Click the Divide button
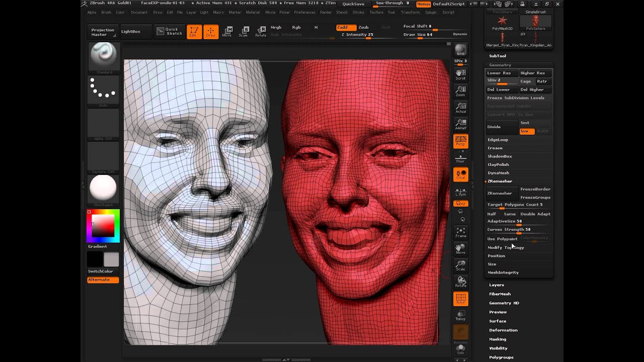The image size is (644, 362). pos(502,127)
